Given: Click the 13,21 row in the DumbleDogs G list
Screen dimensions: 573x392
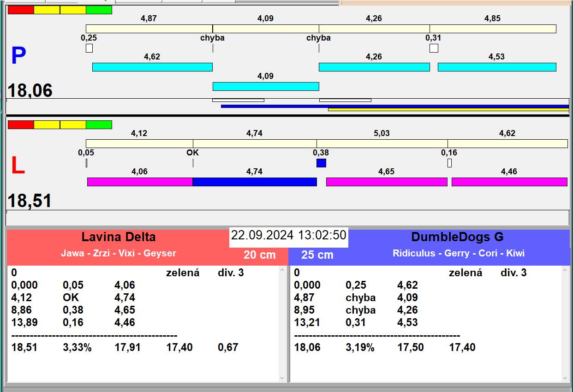Looking at the screenshot, I should (426, 322).
